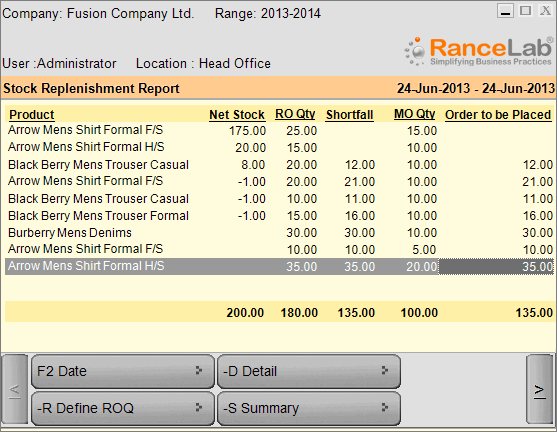This screenshot has height=432, width=557.
Task: Select the Burberry Mens Denims row
Action: (279, 233)
